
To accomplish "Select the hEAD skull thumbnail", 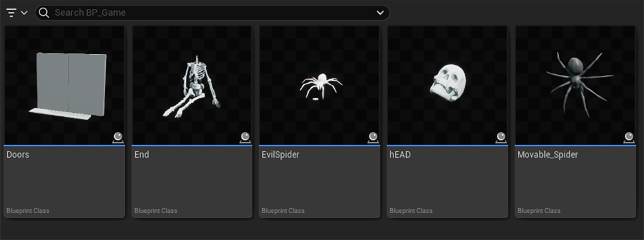I will tap(448, 85).
